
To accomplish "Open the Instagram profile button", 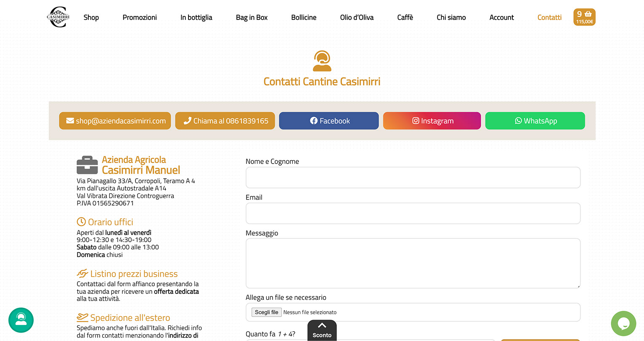I will (x=432, y=121).
